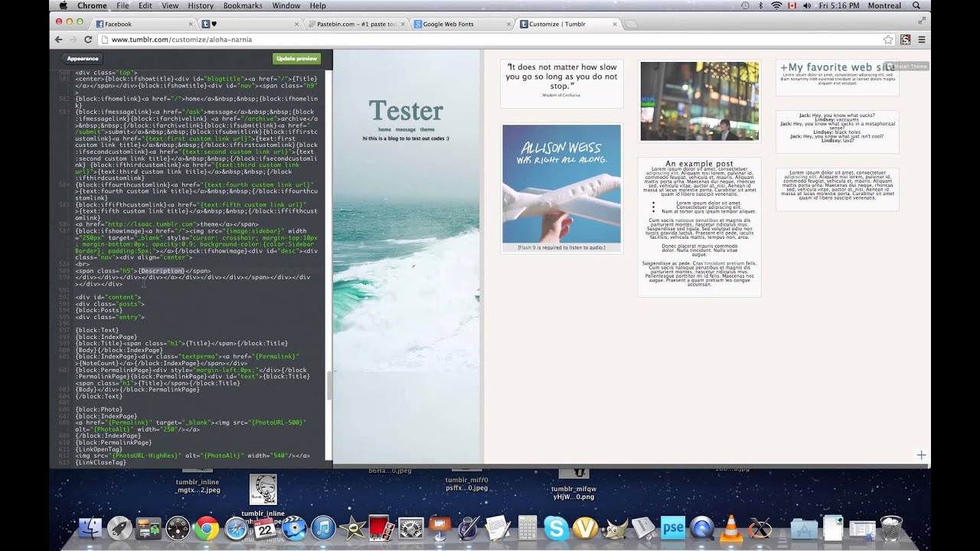Click the 'An example post' heading
Image resolution: width=980 pixels, height=551 pixels.
coord(699,164)
